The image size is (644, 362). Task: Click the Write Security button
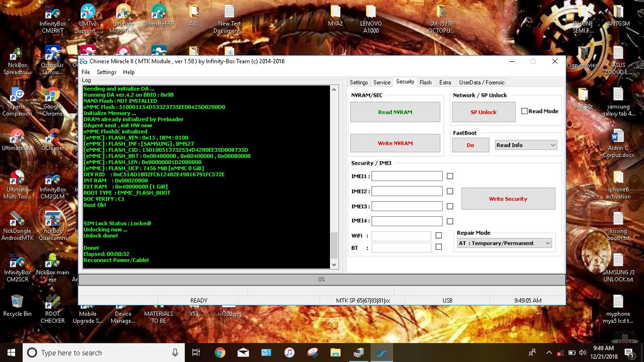pyautogui.click(x=508, y=199)
